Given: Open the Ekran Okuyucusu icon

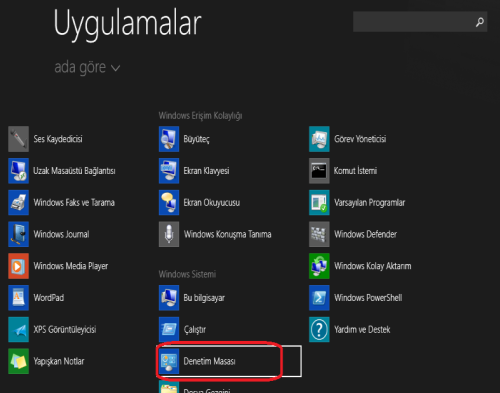Looking at the screenshot, I should (x=169, y=202).
